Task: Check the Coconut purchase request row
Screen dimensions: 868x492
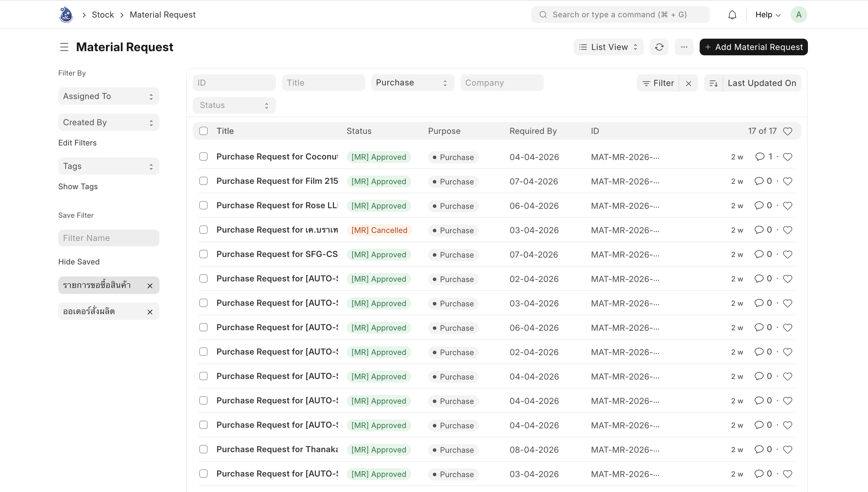Action: 203,156
